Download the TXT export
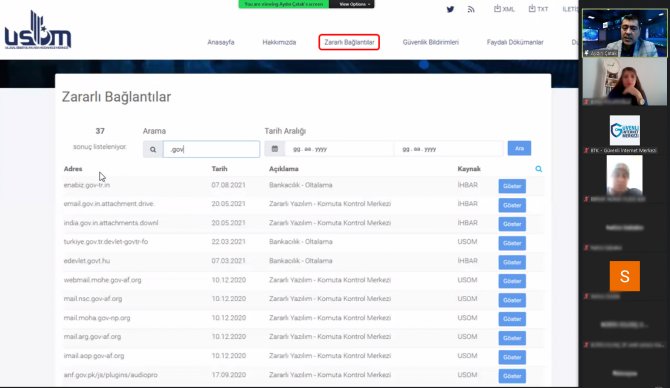 click(x=538, y=9)
